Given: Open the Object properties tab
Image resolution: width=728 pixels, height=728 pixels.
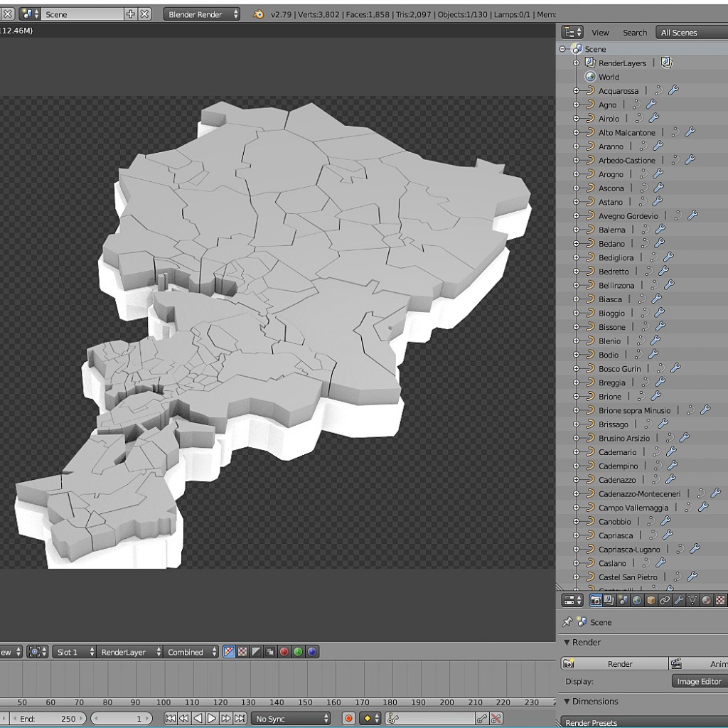Looking at the screenshot, I should (x=649, y=600).
